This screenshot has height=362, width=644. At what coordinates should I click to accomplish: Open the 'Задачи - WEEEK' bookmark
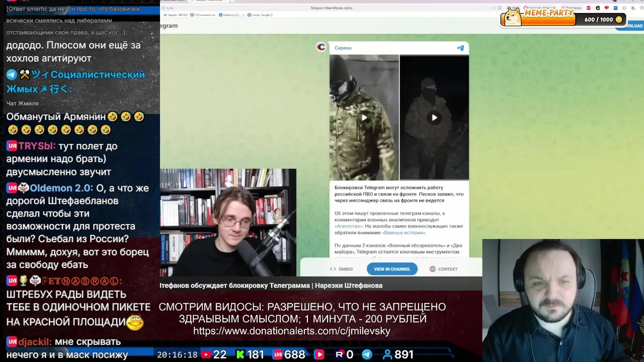tap(176, 15)
